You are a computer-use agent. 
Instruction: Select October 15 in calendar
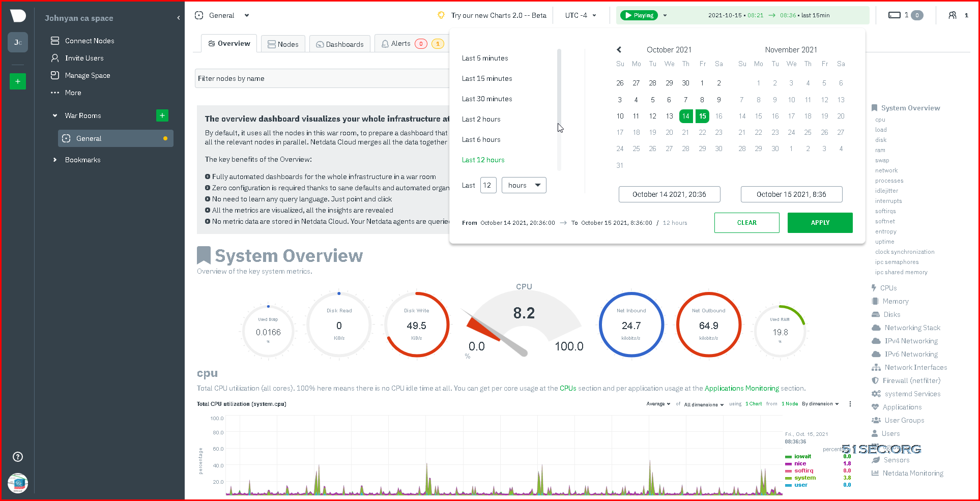[703, 116]
